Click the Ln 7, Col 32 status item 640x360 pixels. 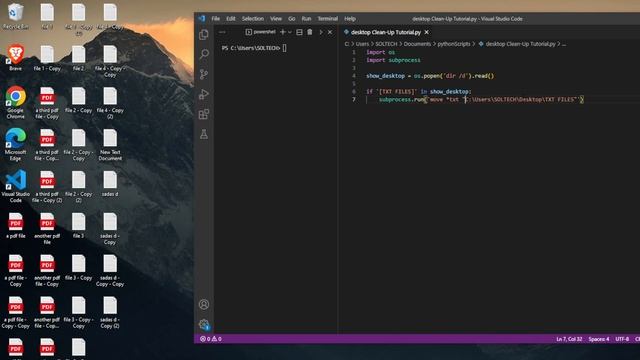pos(569,339)
